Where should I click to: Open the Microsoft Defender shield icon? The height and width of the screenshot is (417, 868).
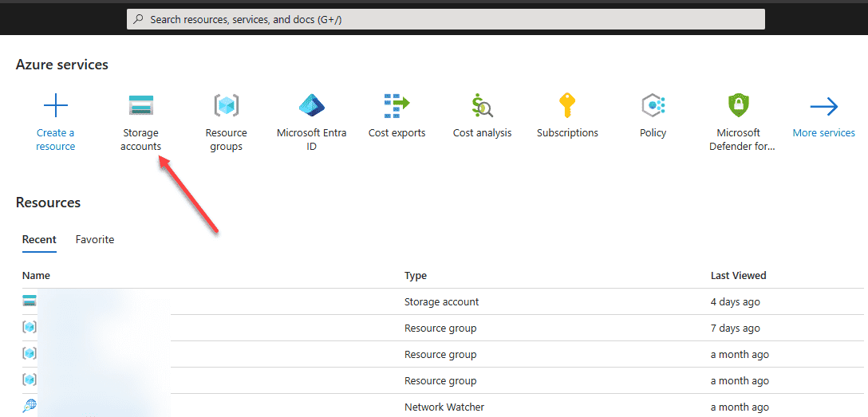pos(738,105)
